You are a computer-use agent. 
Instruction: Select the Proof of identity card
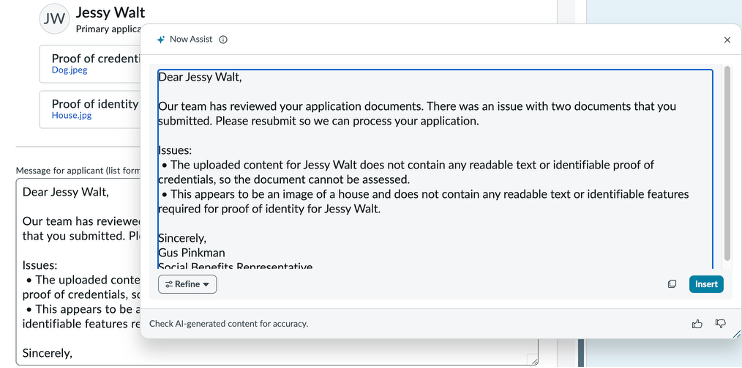(90, 109)
